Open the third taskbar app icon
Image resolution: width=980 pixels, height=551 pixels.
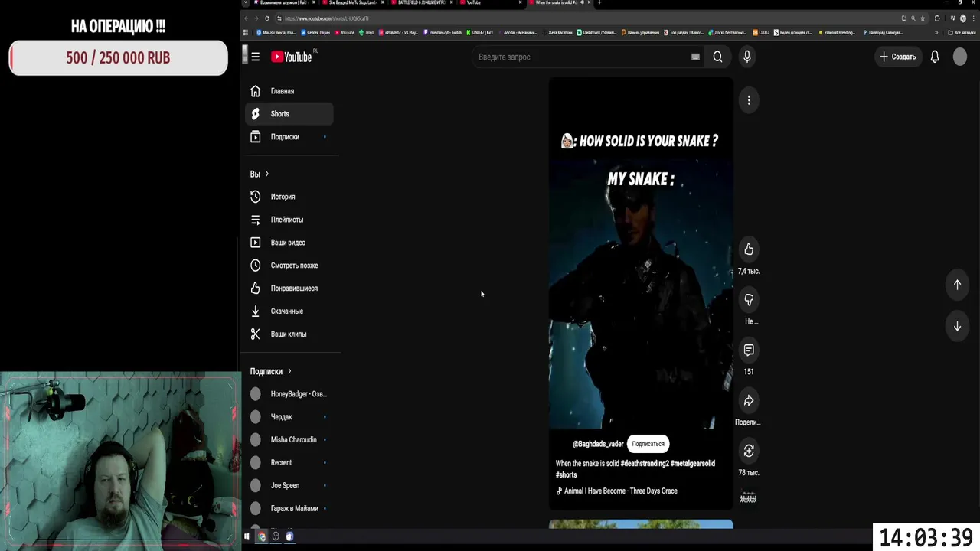289,536
